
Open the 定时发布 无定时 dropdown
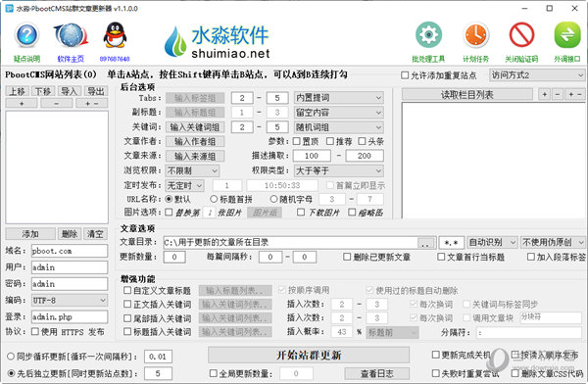[185, 185]
